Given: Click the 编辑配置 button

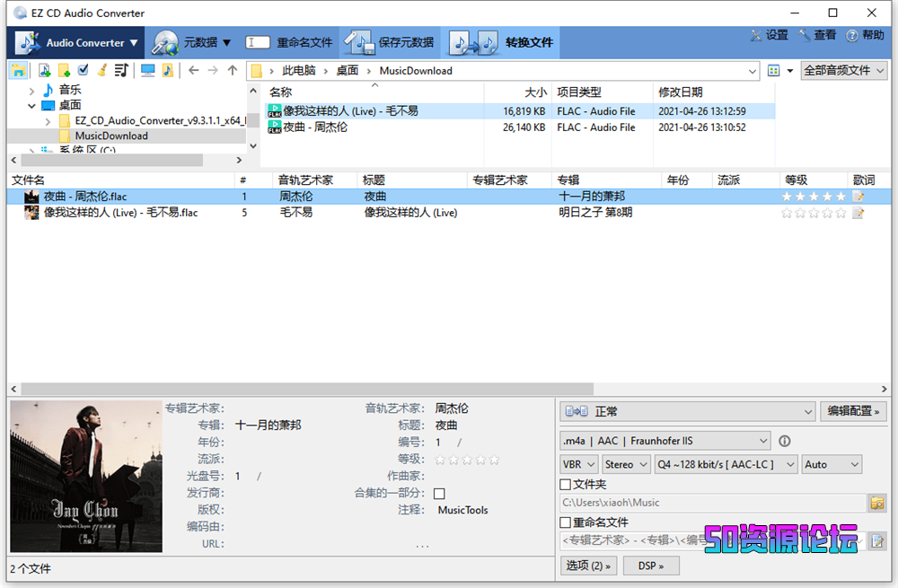Looking at the screenshot, I should click(x=853, y=411).
